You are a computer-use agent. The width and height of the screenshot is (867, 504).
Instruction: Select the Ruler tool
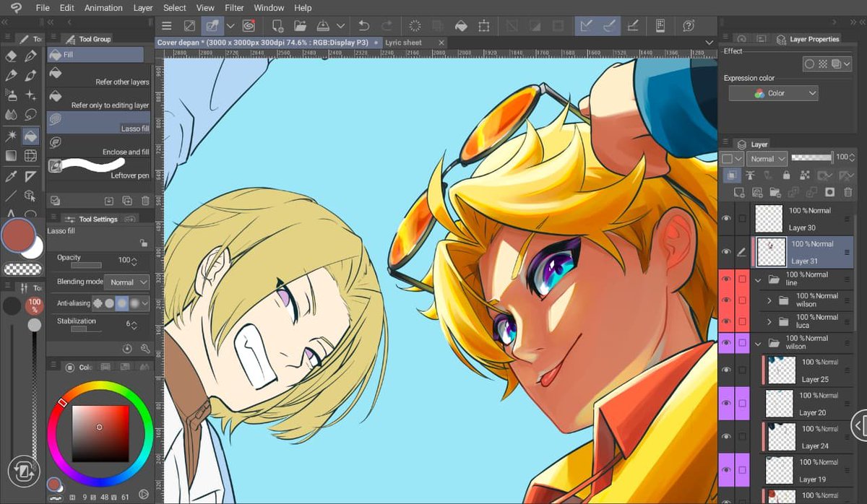pyautogui.click(x=31, y=175)
